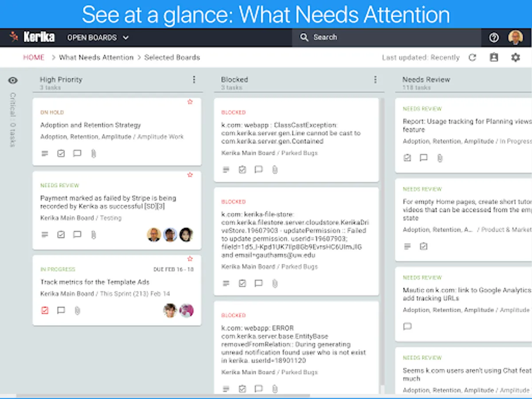Click the Blocked column title

tap(235, 79)
